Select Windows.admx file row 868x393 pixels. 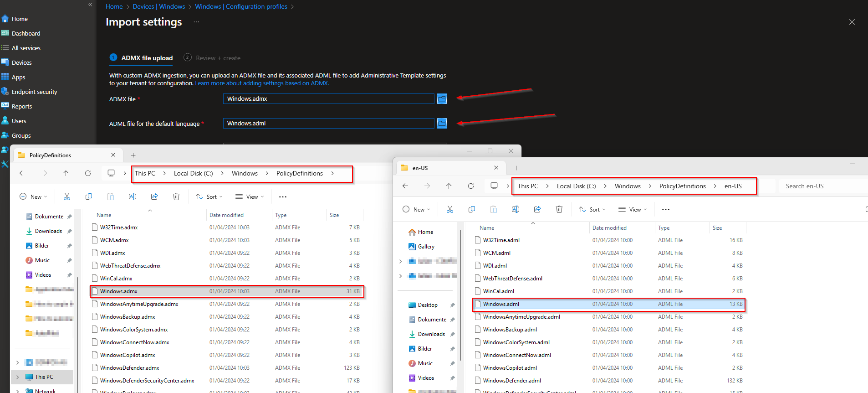tap(227, 291)
